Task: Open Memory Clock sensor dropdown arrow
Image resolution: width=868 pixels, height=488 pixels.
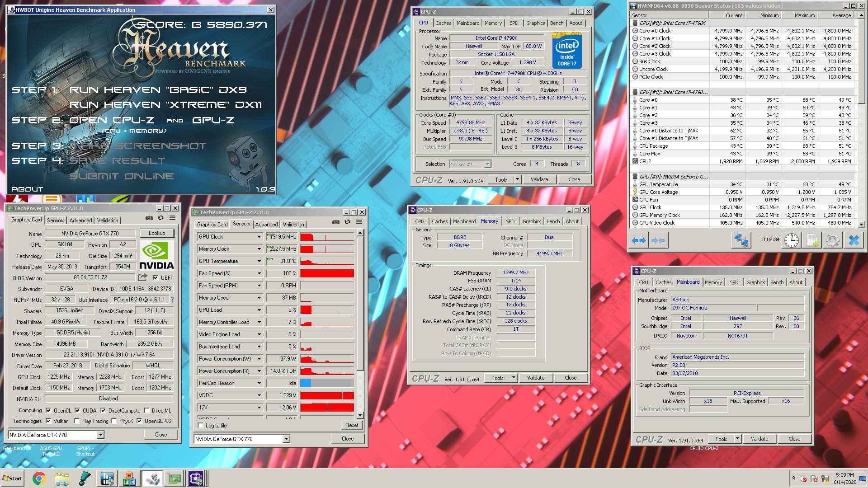Action: tap(259, 249)
